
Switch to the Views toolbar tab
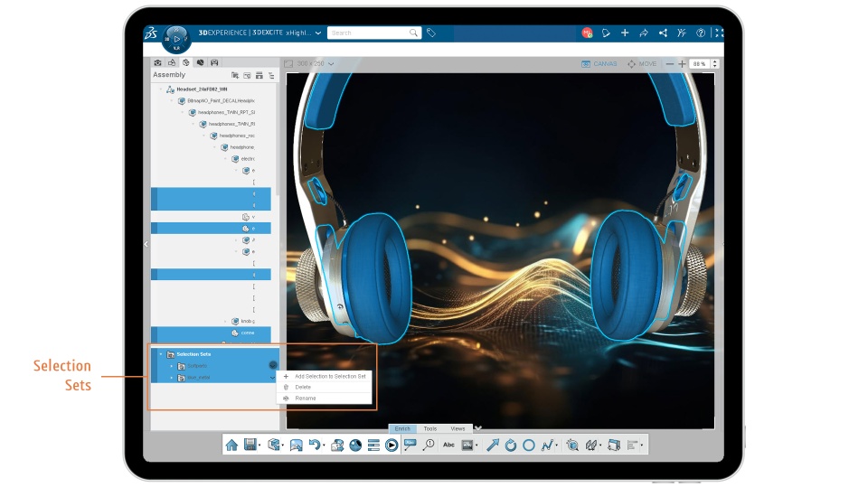click(x=458, y=428)
